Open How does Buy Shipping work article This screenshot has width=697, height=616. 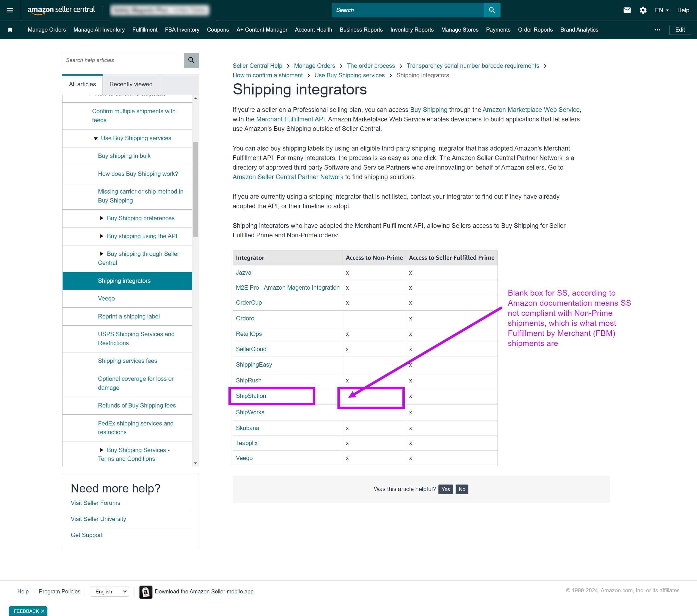point(138,174)
